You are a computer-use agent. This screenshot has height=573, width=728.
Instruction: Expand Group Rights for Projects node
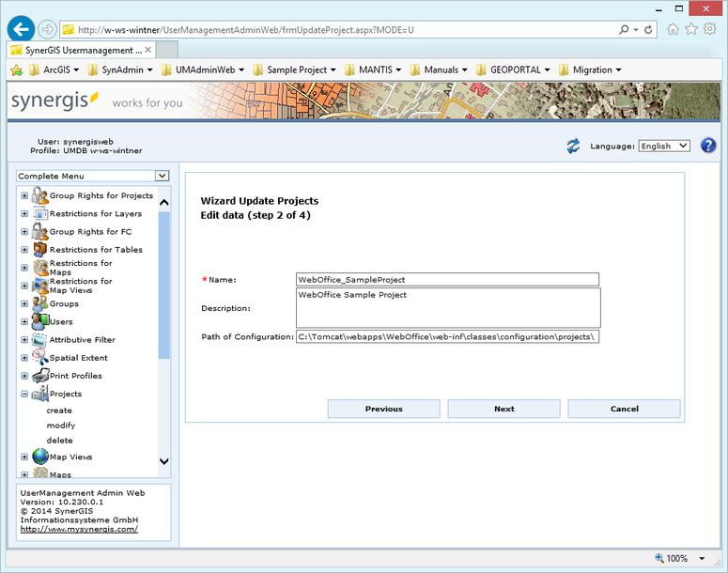pyautogui.click(x=24, y=195)
